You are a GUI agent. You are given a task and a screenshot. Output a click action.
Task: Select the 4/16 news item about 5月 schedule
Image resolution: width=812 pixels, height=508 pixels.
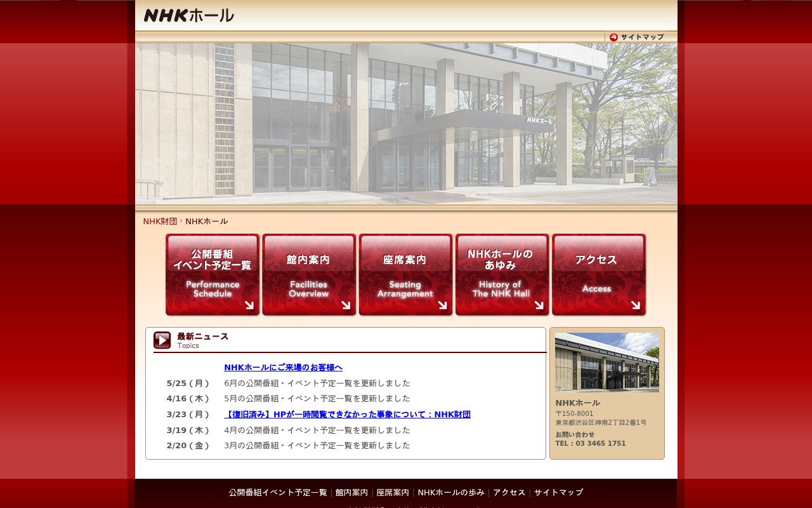pyautogui.click(x=317, y=399)
